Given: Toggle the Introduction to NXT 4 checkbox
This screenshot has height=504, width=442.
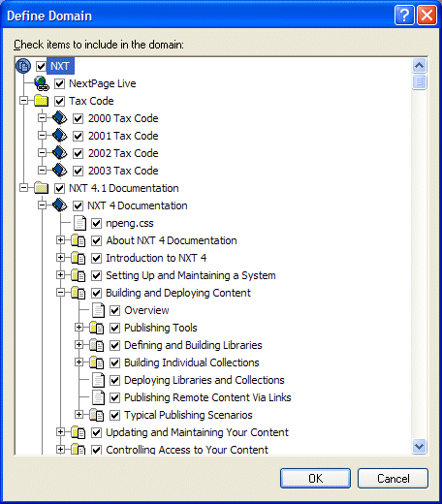Looking at the screenshot, I should 96,258.
